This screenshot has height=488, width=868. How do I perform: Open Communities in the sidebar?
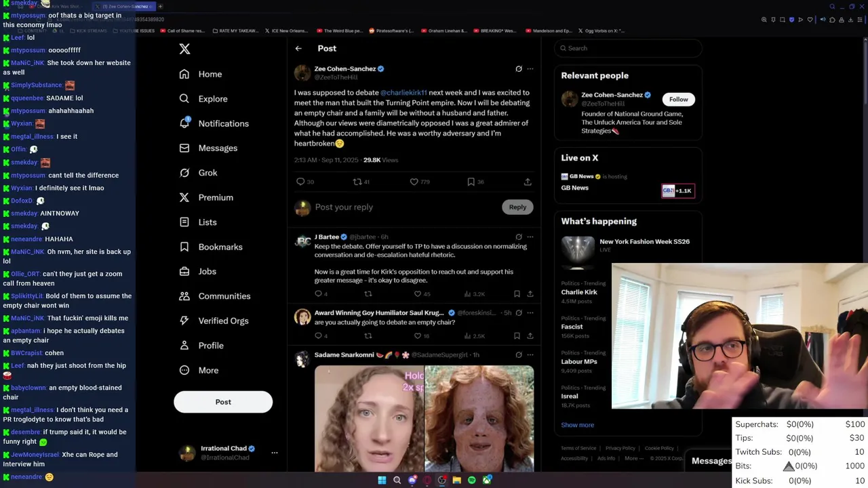click(214, 296)
